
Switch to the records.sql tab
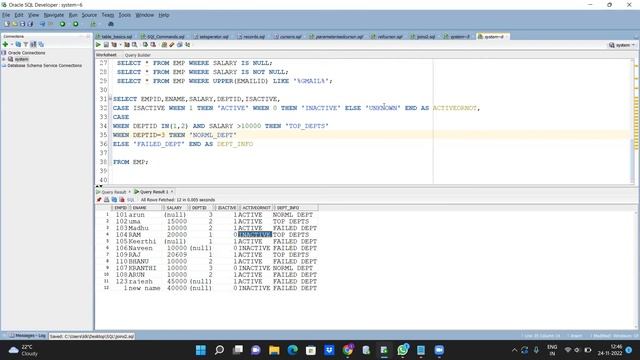point(252,37)
